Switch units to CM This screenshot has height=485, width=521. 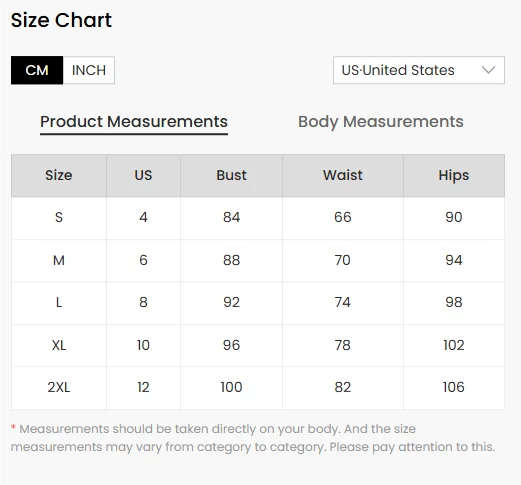click(x=37, y=70)
